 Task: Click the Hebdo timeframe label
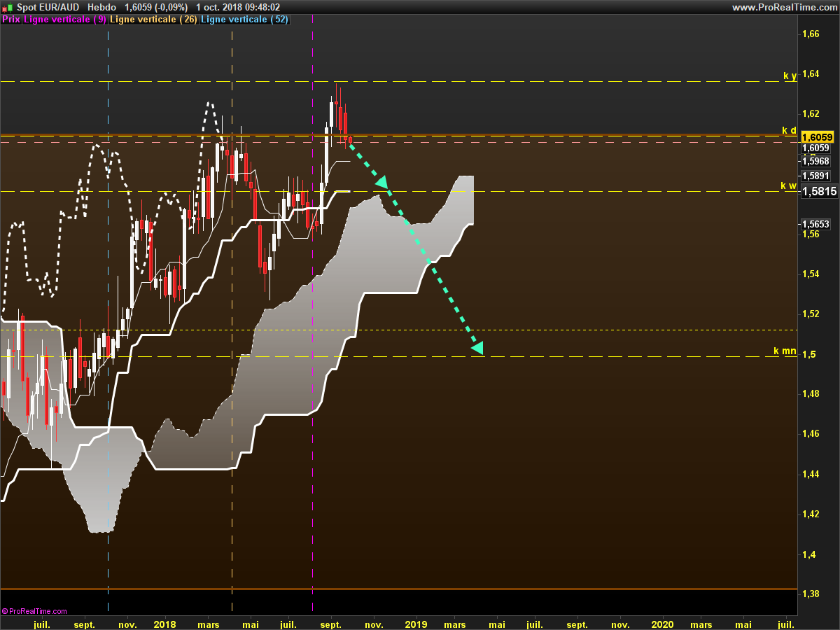point(101,7)
